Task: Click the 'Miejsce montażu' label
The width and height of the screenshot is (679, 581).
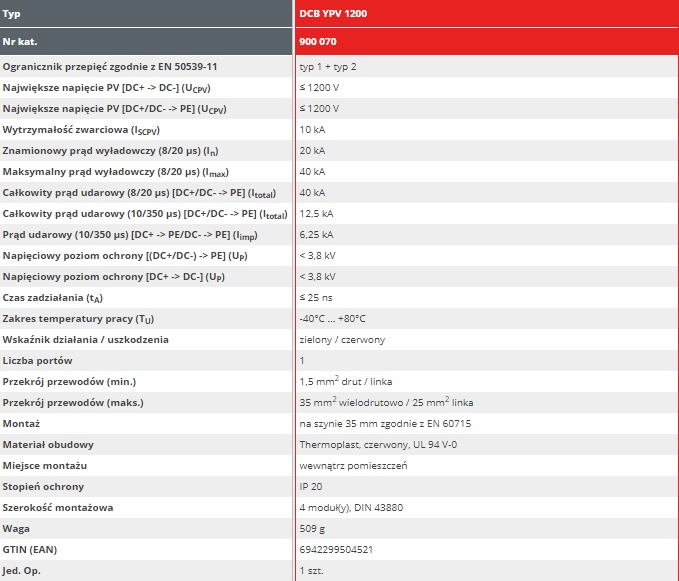Action: pyautogui.click(x=45, y=466)
